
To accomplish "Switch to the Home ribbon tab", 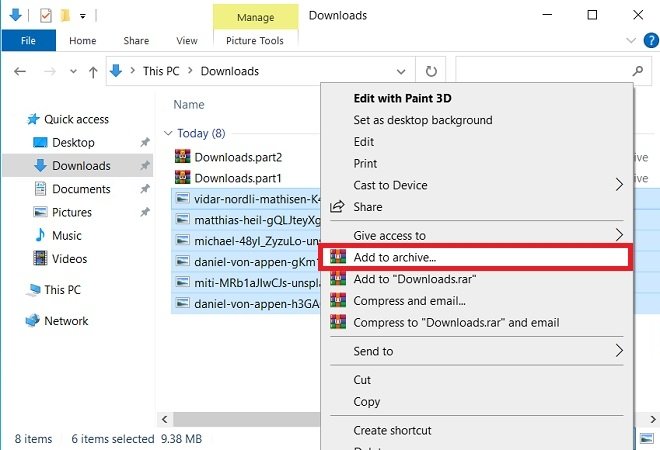I will click(82, 41).
